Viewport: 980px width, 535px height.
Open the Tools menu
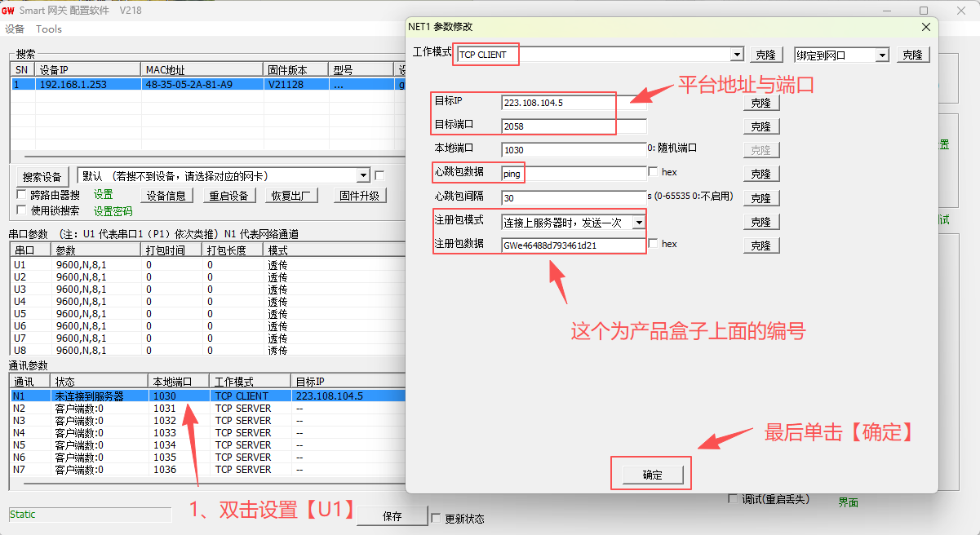coord(49,29)
